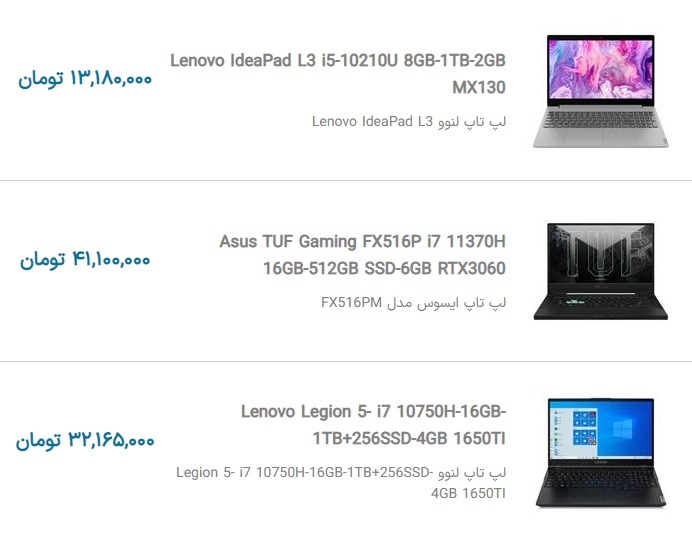Click the Persian subtitle Lenovo IdeaPad L3
Screen dimensions: 692x536
(x=409, y=121)
